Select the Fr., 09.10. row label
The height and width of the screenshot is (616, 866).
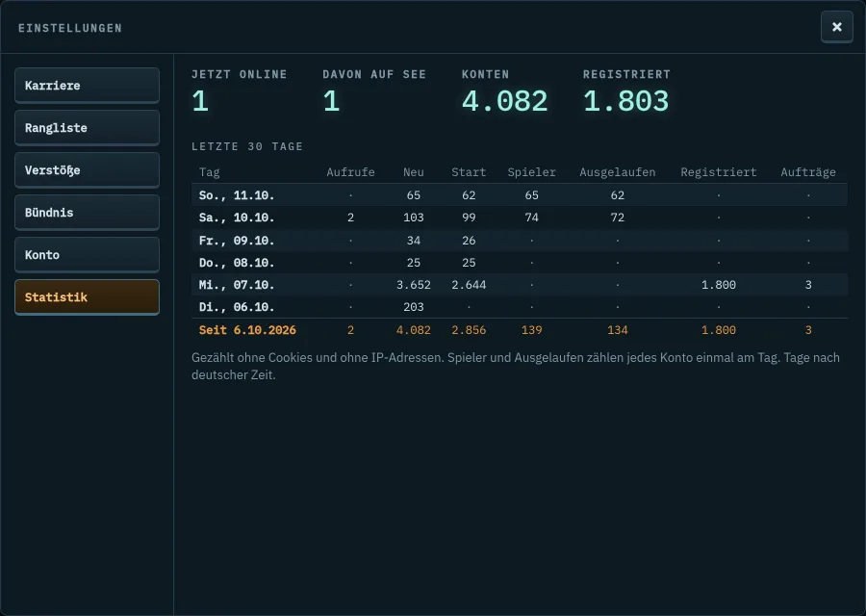[237, 241]
